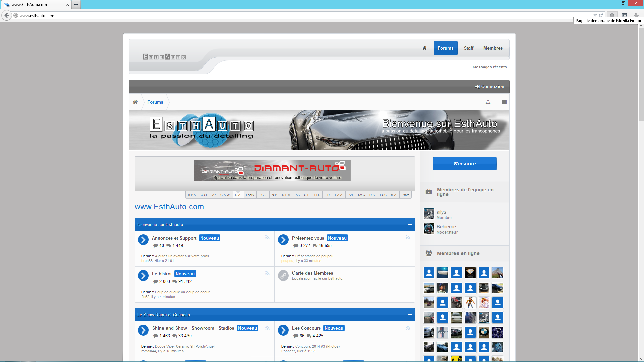Select the Eserv sponsor tab
The height and width of the screenshot is (362, 644).
[x=250, y=195]
